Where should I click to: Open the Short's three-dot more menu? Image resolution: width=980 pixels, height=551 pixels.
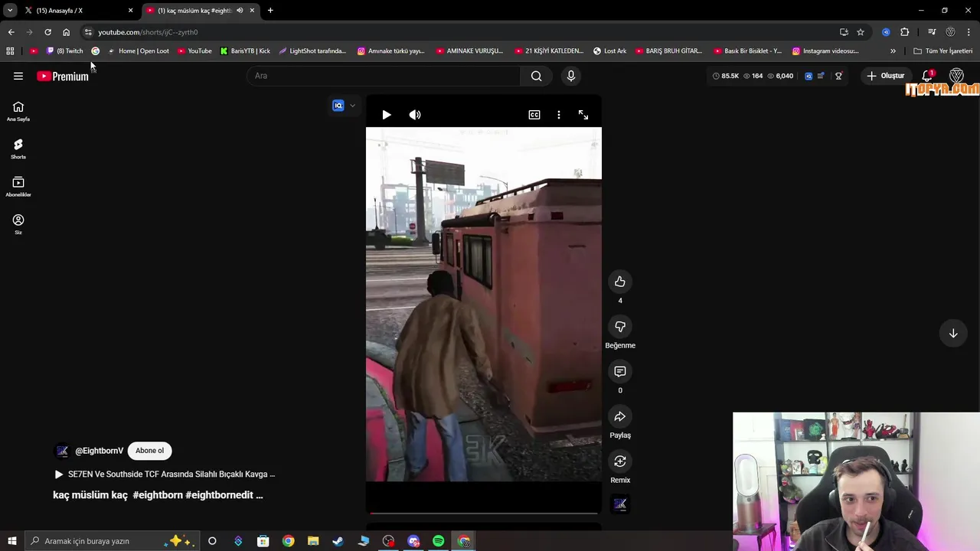coord(559,115)
